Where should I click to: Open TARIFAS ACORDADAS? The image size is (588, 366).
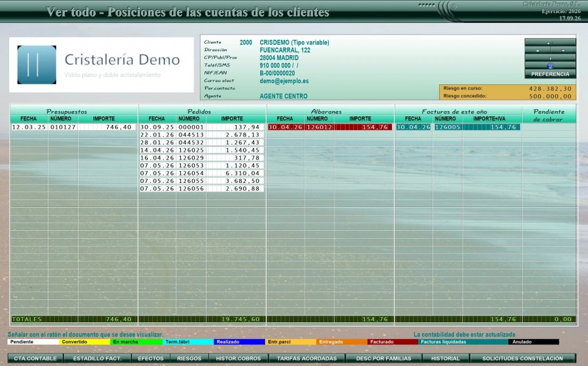point(307,358)
